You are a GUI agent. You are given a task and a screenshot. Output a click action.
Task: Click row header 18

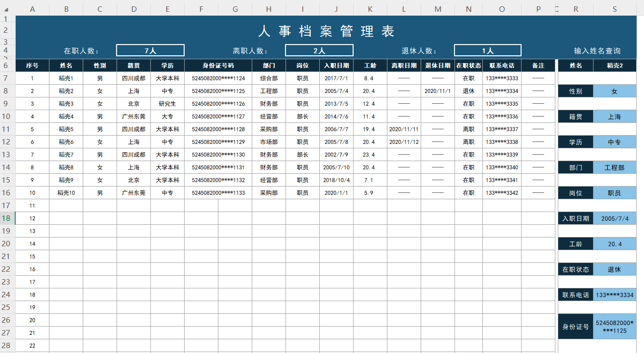click(7, 218)
